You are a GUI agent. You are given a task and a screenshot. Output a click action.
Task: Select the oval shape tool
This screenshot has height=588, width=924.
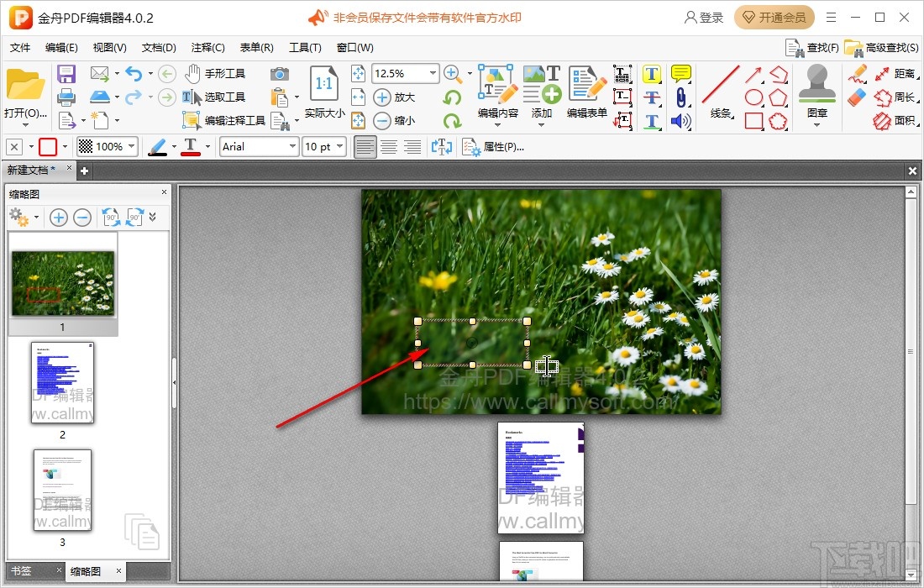[x=753, y=97]
